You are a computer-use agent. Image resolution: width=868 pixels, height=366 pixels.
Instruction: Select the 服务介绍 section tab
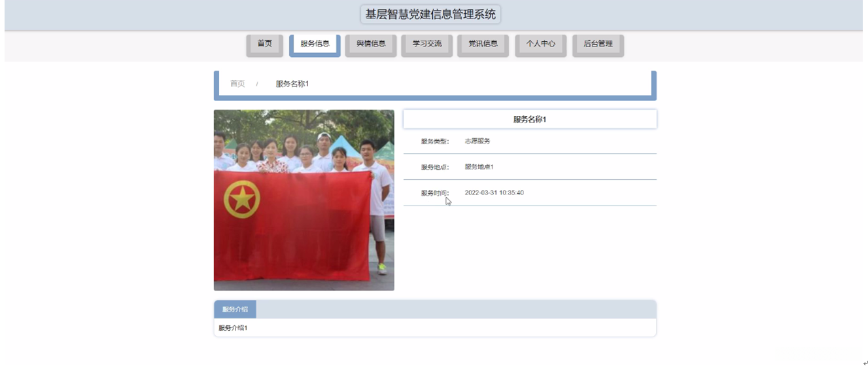(235, 310)
